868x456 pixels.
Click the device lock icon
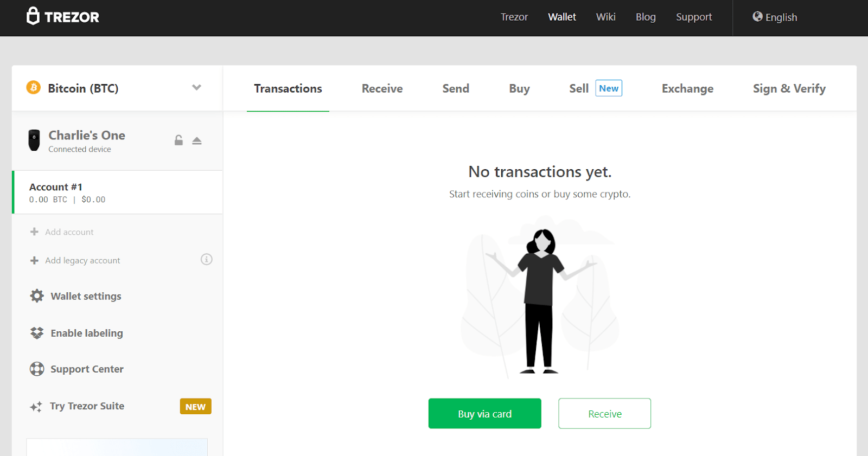[178, 140]
